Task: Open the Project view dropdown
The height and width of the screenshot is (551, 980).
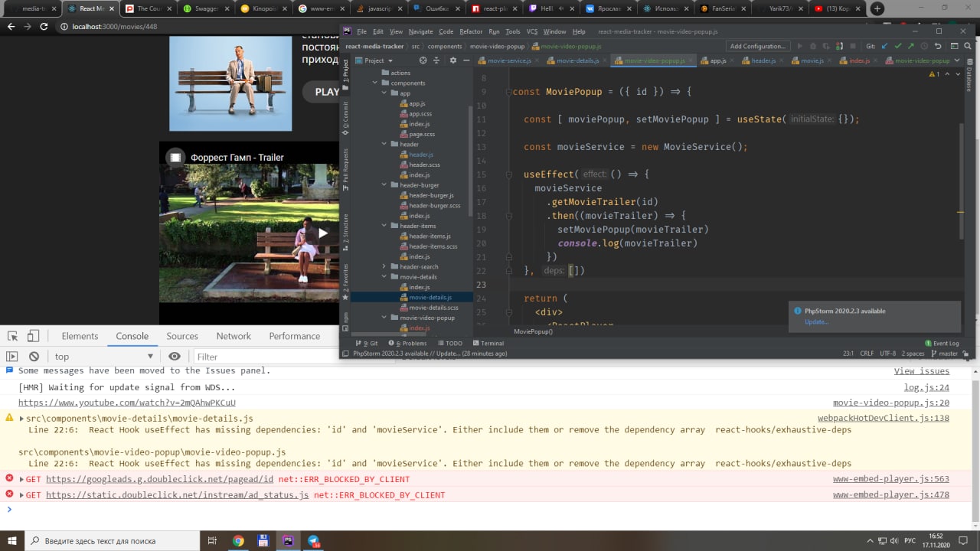Action: 374,60
